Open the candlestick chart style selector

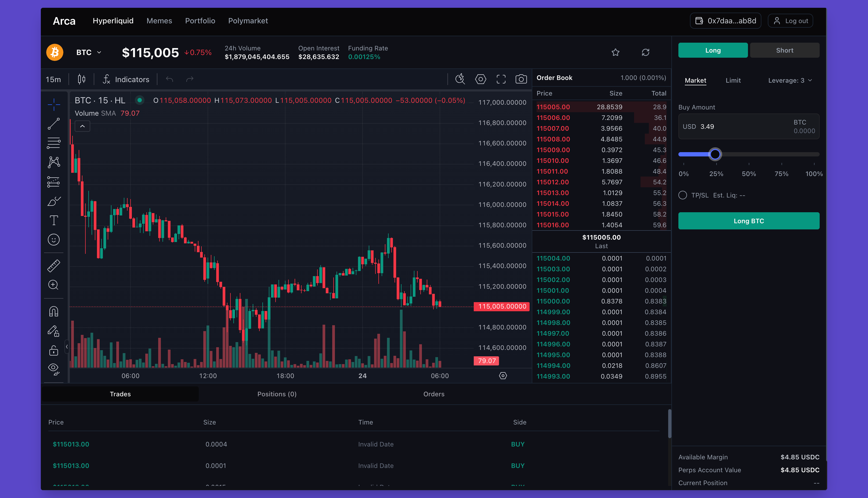coord(81,79)
